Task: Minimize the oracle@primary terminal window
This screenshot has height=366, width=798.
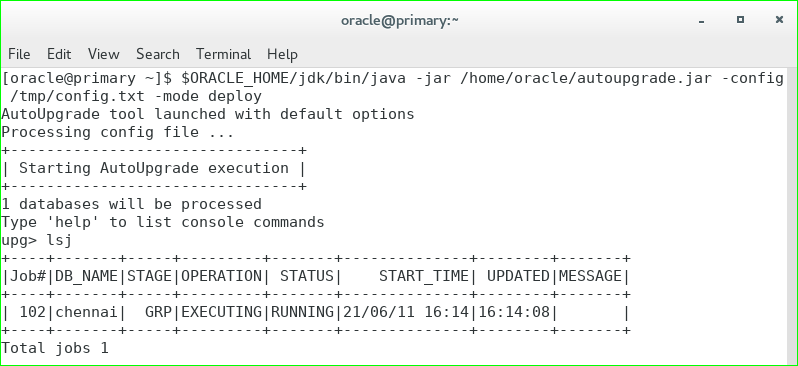Action: [702, 20]
